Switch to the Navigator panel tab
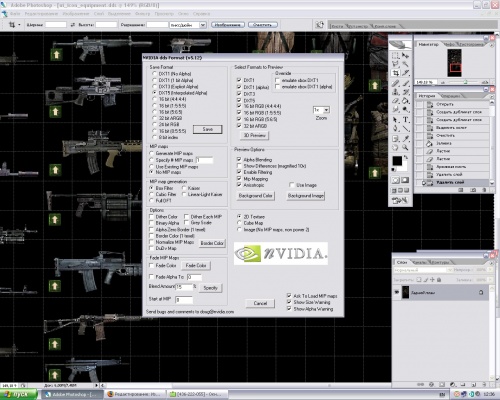 429,44
